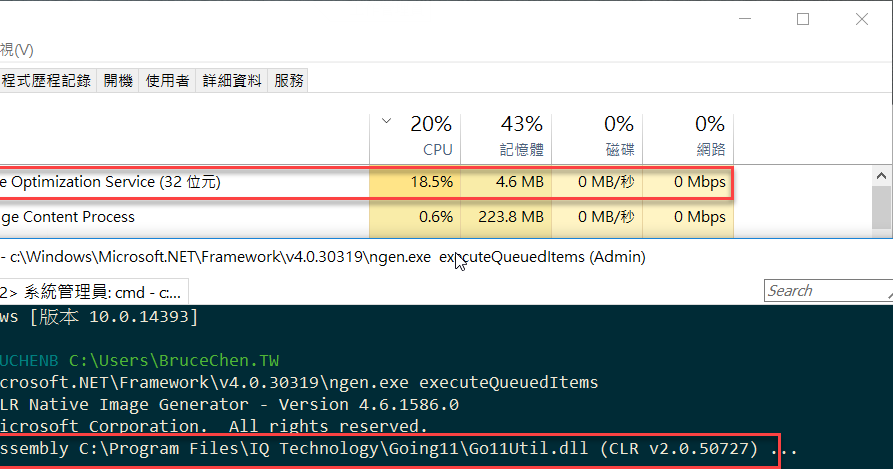Image resolution: width=893 pixels, height=469 pixels.
Task: Sort by 記憶體 column header
Action: pyautogui.click(x=506, y=137)
